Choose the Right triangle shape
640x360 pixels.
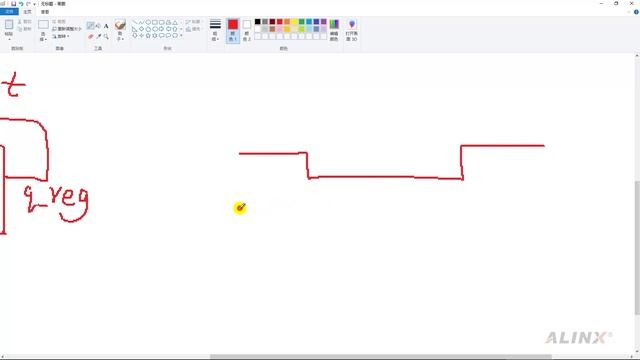(x=134, y=29)
